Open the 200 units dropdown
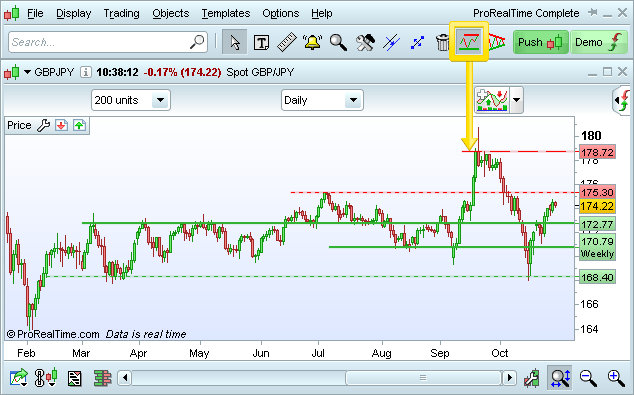Screen dimensions: 634x395 click(131, 100)
